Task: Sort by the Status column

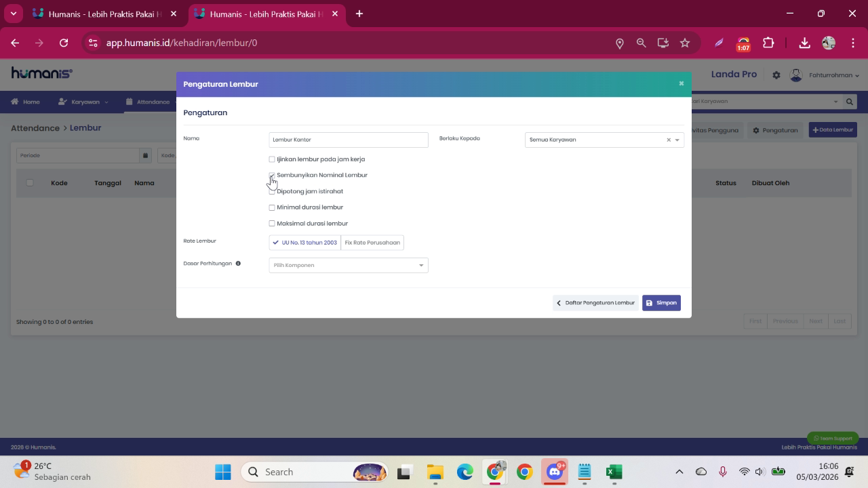Action: coord(726,183)
